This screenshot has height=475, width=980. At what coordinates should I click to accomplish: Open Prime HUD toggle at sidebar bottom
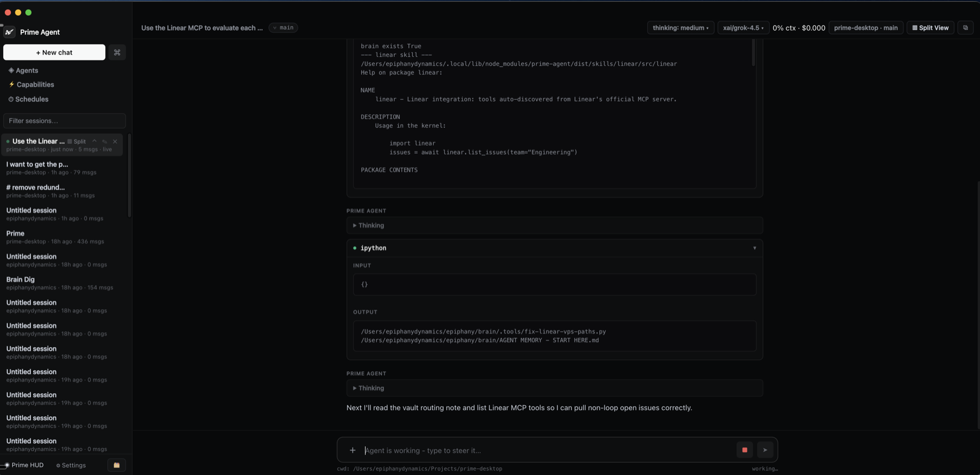[23, 465]
